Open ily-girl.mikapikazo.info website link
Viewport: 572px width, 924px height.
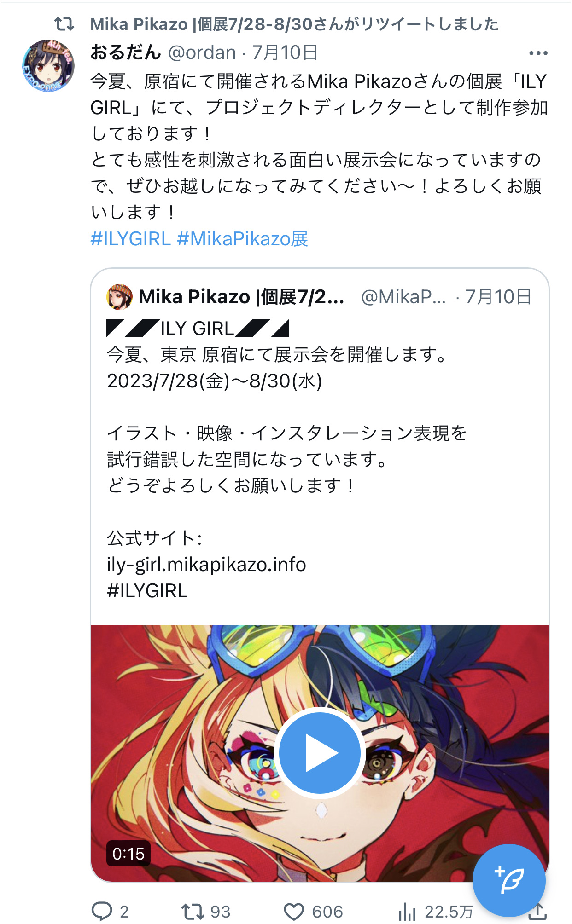[x=206, y=565]
